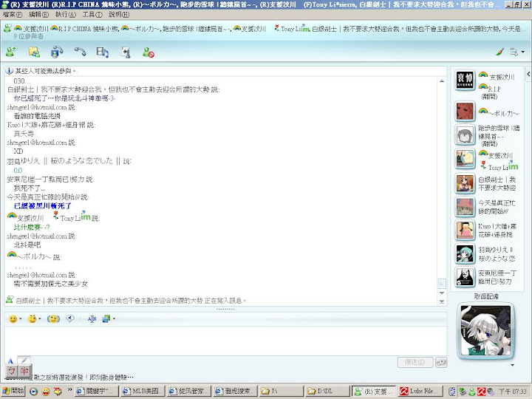Click 取得配備 link above display picture
Image resolution: width=532 pixels, height=399 pixels.
click(486, 296)
